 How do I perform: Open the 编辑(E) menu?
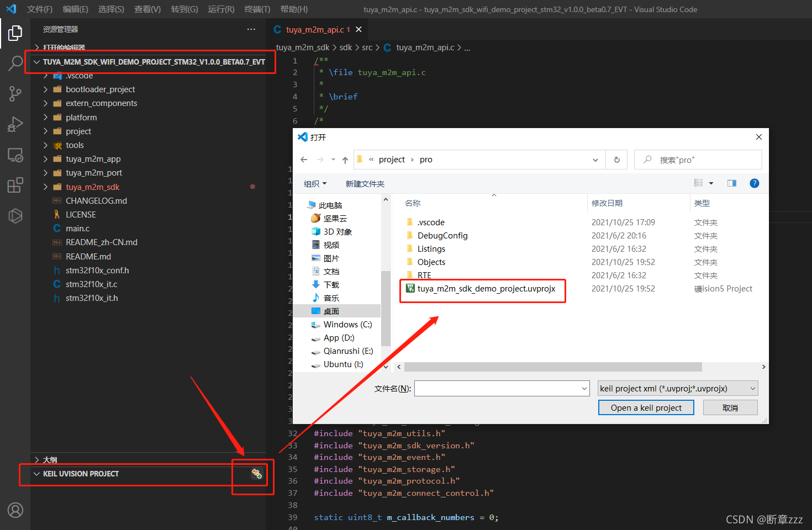pyautogui.click(x=75, y=9)
